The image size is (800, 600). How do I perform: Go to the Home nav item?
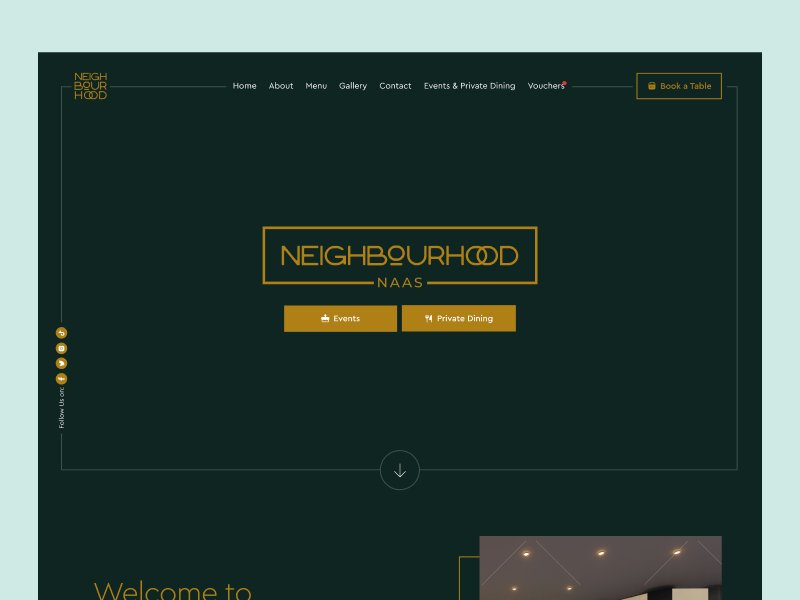click(x=244, y=86)
